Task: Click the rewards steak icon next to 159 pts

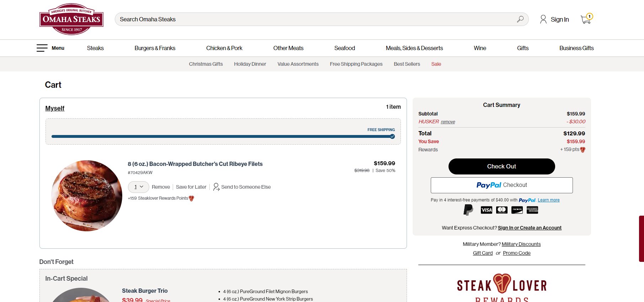Action: click(583, 150)
